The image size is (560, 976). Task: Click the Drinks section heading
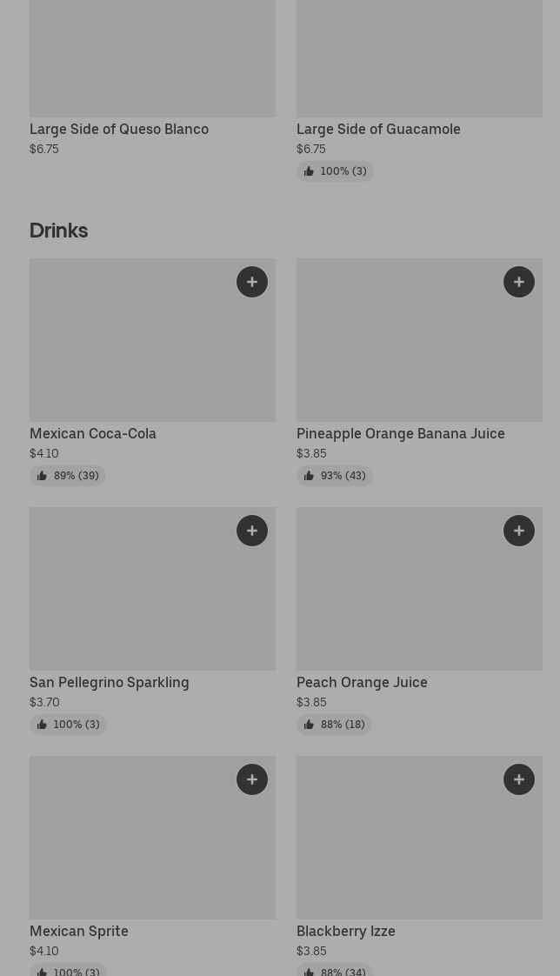click(x=58, y=231)
